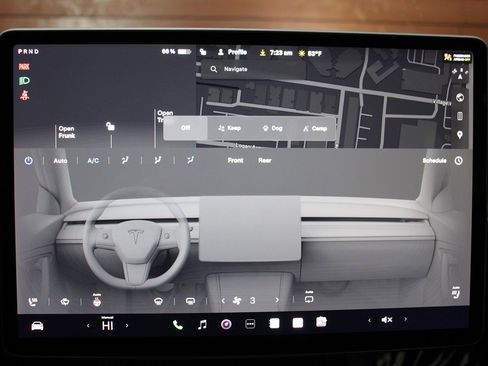488x366 pixels.
Task: Tap the HI temperature readout
Action: (107, 324)
